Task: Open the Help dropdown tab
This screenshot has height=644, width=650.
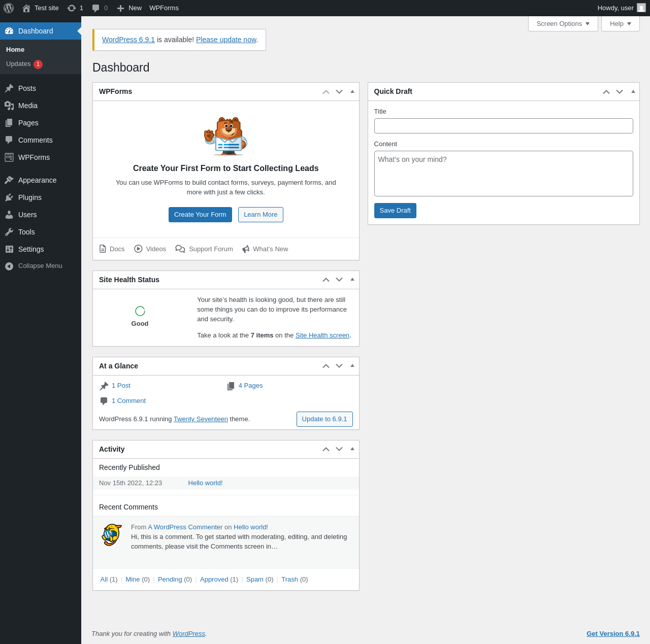Action: click(621, 24)
